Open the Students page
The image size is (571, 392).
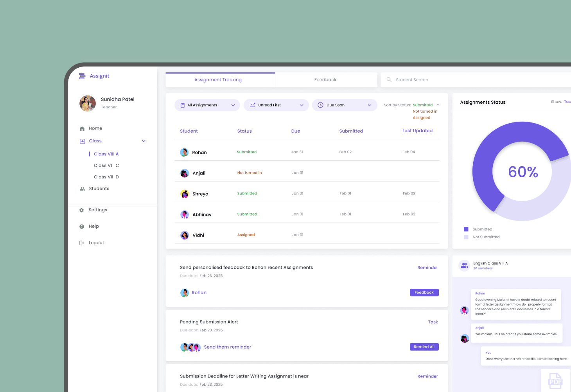[x=99, y=189]
